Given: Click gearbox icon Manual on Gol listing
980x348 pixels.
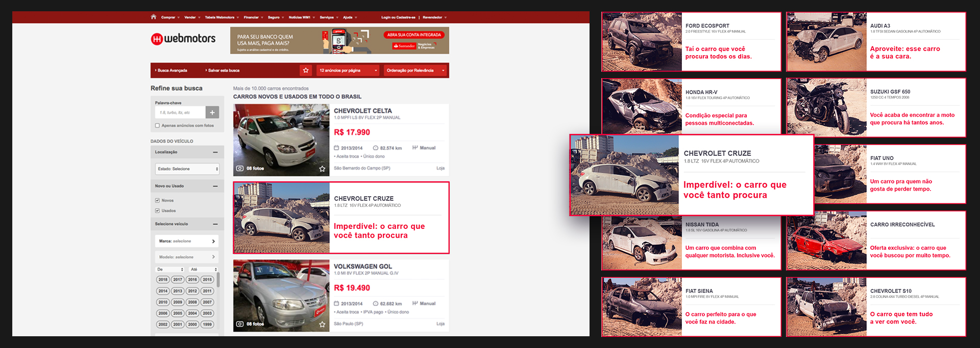Looking at the screenshot, I should tap(415, 304).
